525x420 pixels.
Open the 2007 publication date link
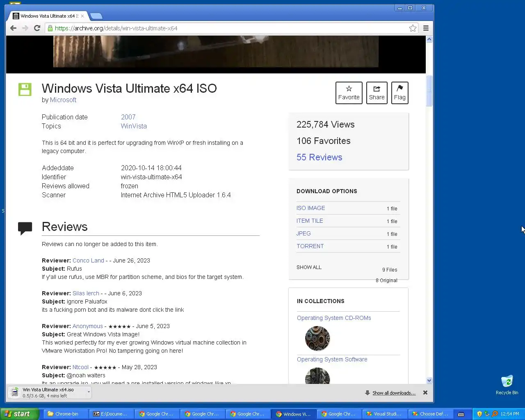[x=128, y=117]
